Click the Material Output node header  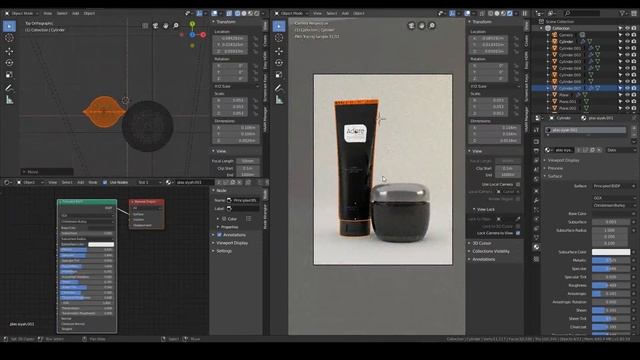pyautogui.click(x=147, y=202)
